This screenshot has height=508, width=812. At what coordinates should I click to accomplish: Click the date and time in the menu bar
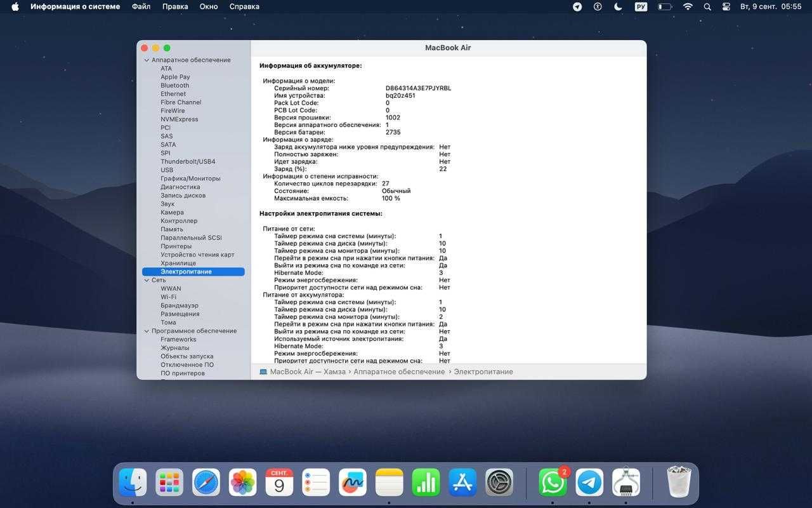click(771, 6)
